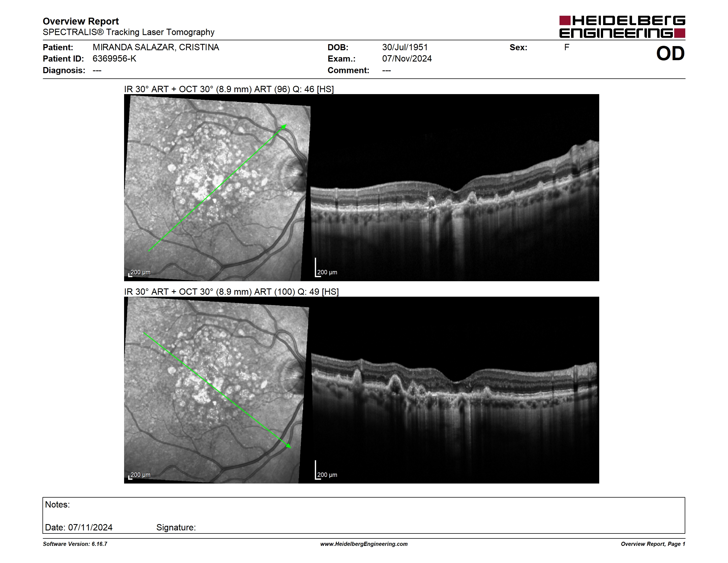The image size is (728, 563).
Task: Click the 'DOB:' label
Action: (x=338, y=47)
